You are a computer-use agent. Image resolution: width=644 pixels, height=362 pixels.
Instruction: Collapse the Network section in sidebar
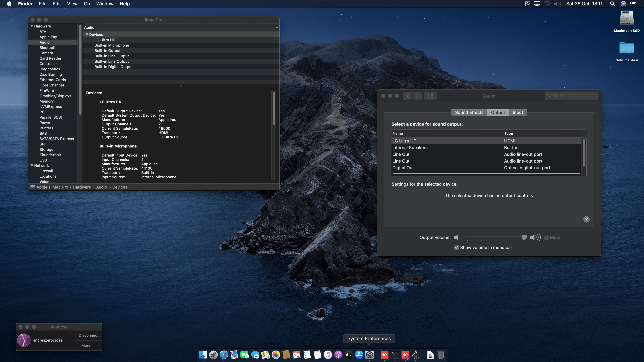(x=32, y=165)
